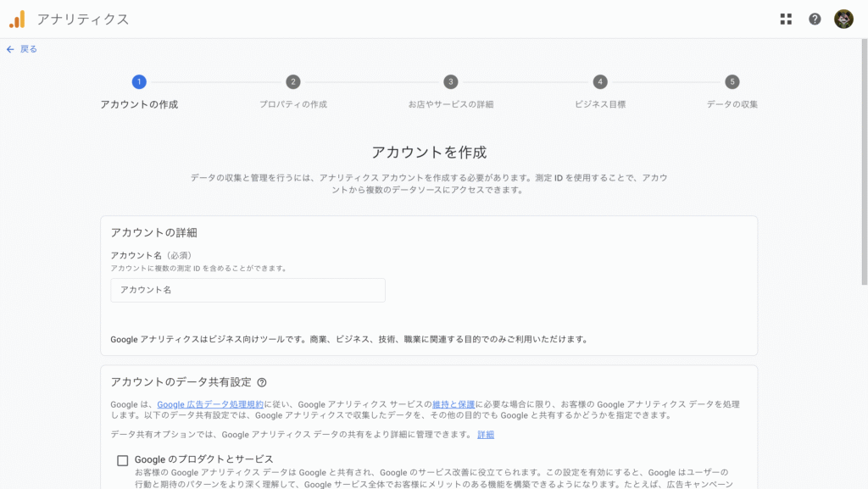Click the アカウントの作成 step label
This screenshot has height=489, width=868.
(x=139, y=104)
